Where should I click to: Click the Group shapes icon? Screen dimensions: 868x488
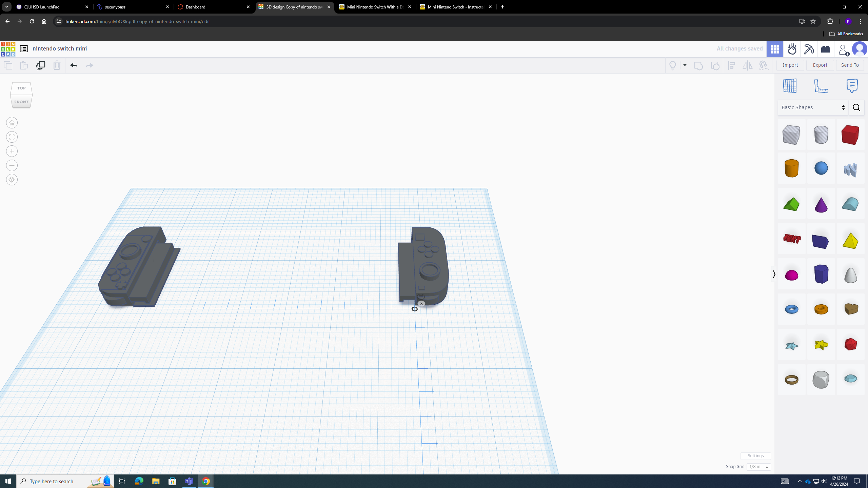tap(698, 65)
